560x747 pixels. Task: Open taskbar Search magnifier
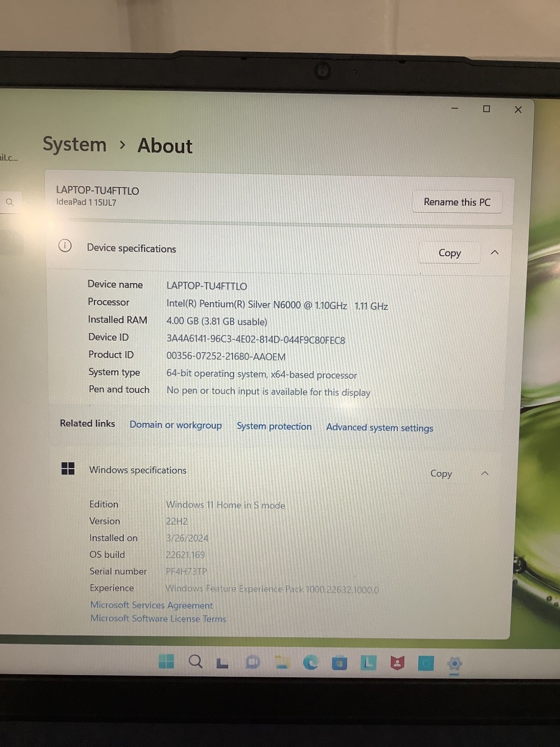(196, 661)
